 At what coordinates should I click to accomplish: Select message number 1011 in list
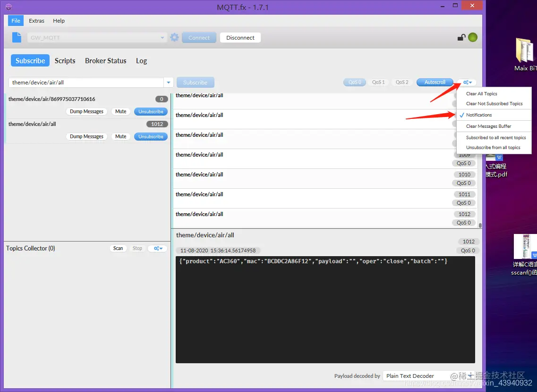click(x=324, y=199)
